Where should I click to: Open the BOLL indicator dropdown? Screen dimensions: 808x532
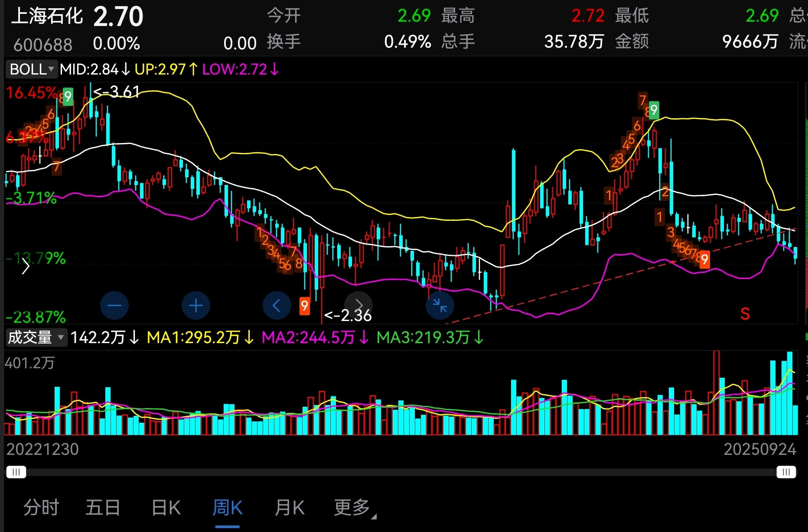(31, 69)
